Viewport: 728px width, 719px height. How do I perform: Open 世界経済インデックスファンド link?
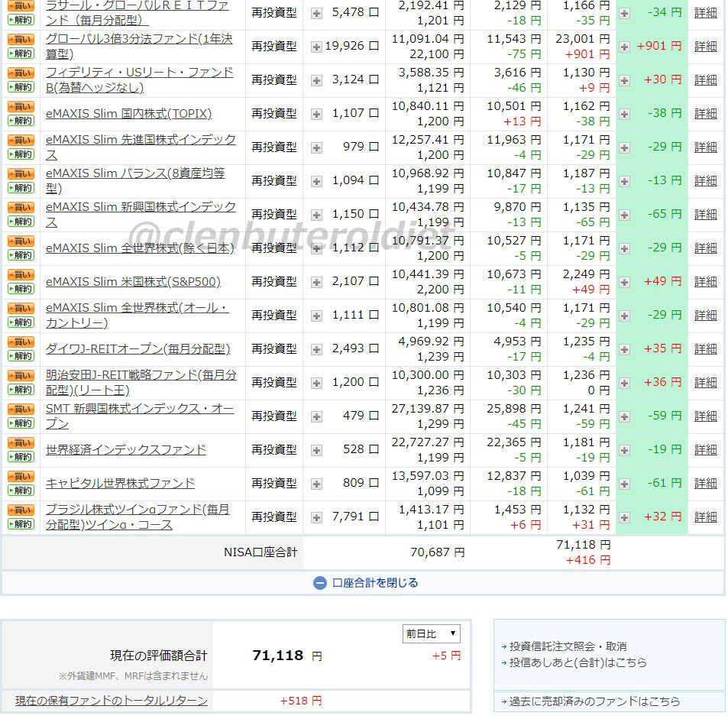pos(126,450)
